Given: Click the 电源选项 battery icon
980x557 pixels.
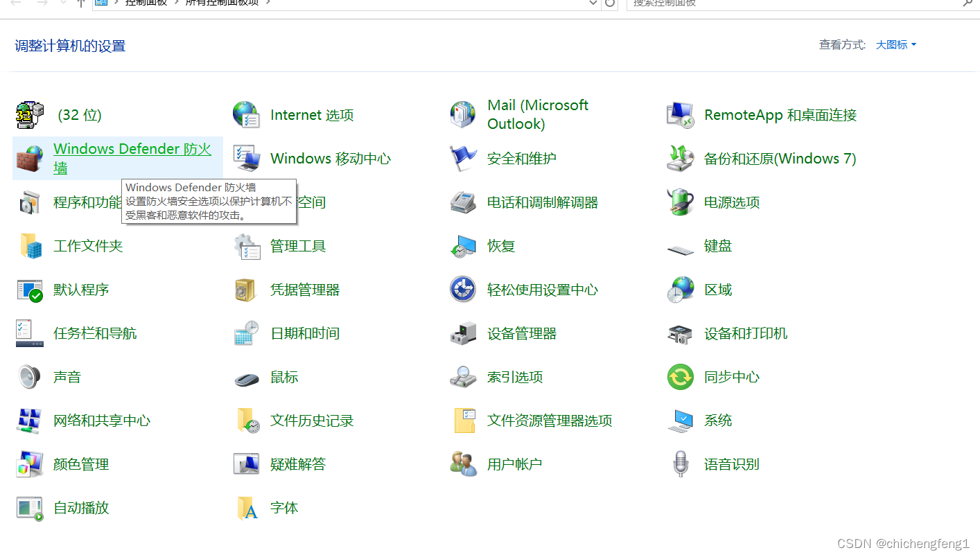Looking at the screenshot, I should [x=680, y=202].
